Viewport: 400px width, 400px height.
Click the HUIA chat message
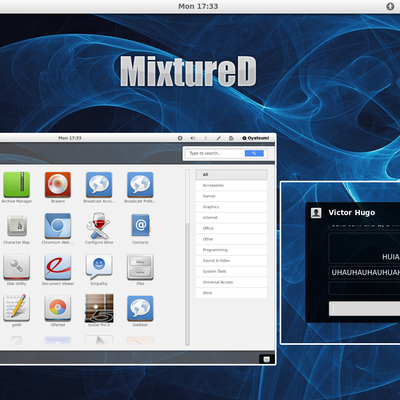(391, 257)
